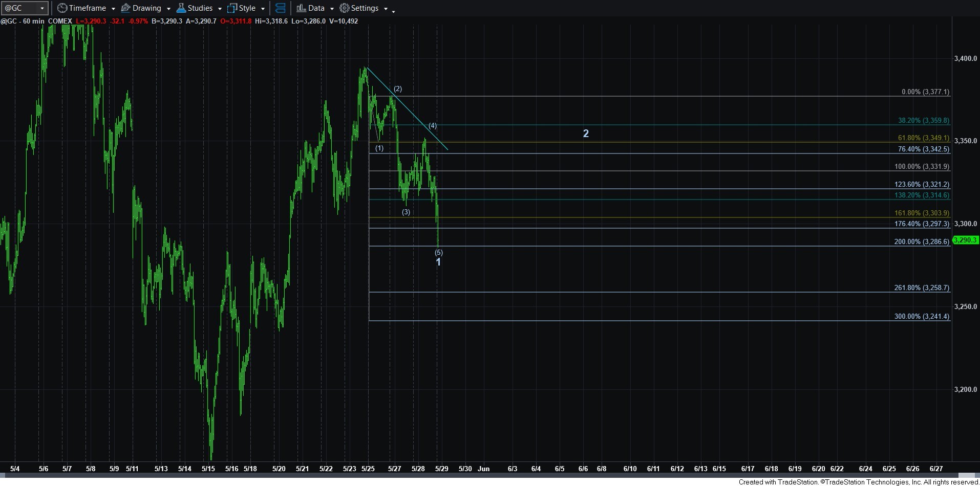Select the (1) wave label
980x486 pixels.
point(379,148)
